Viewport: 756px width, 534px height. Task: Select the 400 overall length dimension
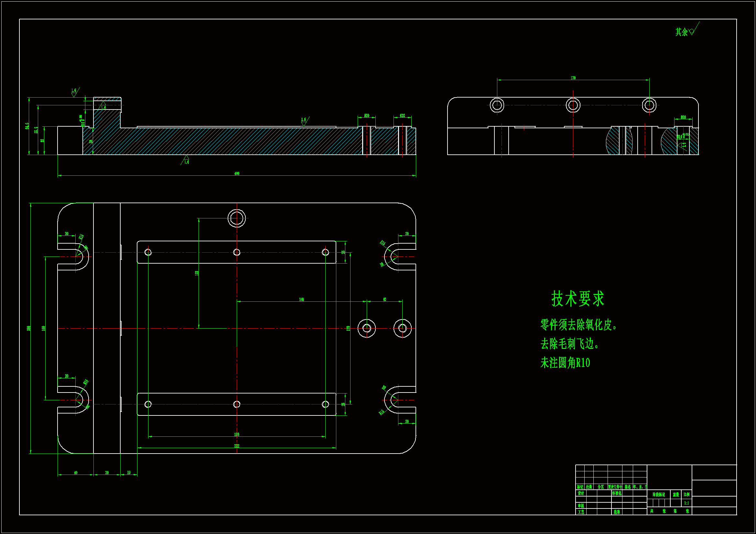tap(237, 173)
